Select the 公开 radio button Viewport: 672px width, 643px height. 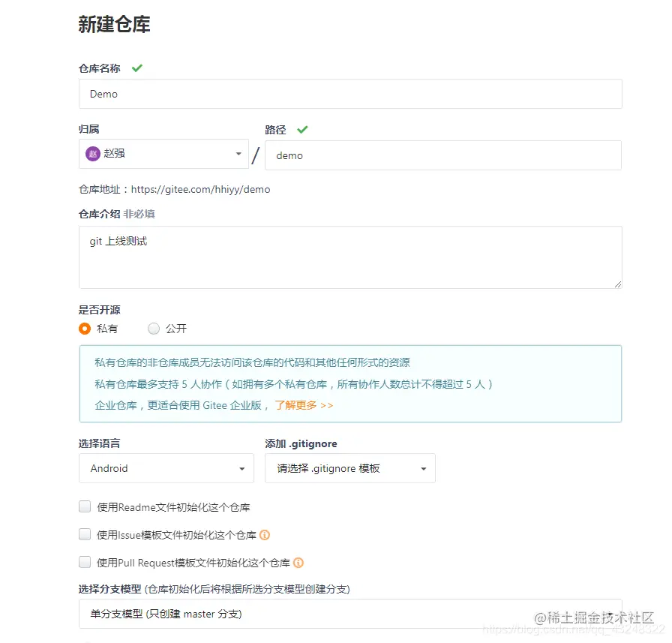pos(154,329)
